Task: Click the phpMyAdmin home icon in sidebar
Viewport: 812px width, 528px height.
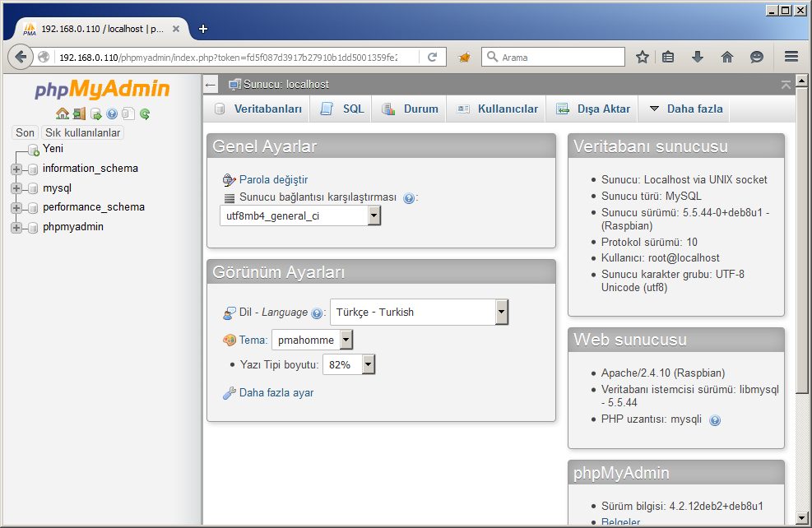Action: point(63,113)
